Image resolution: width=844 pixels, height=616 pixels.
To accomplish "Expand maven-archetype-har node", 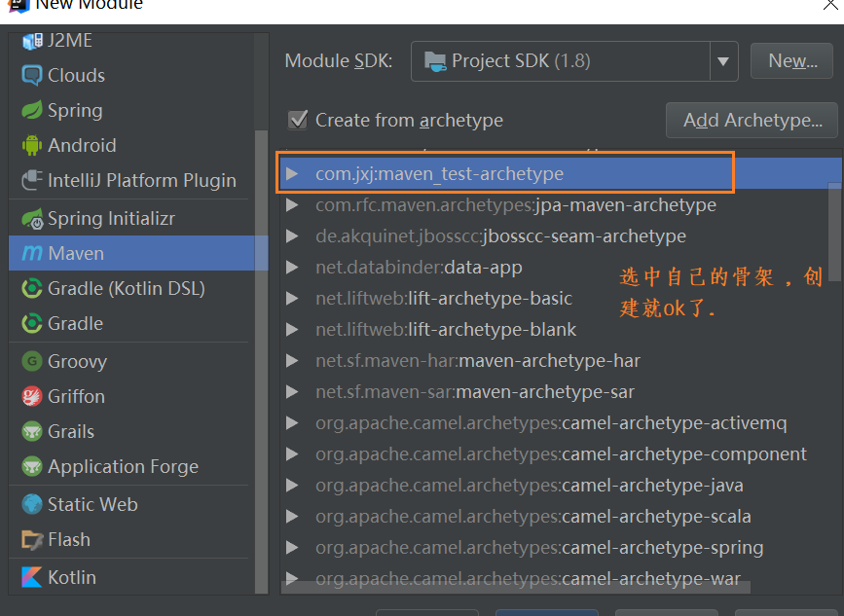I will coord(292,360).
